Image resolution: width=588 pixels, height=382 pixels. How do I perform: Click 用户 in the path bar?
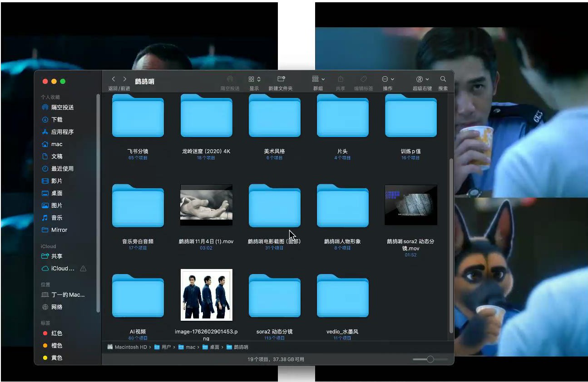coord(163,347)
